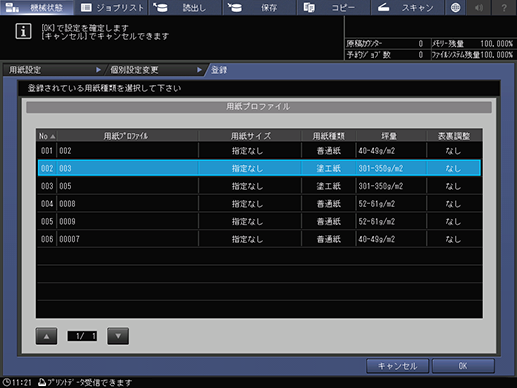517x388 pixels.
Task: Select profile row 005 named 0009
Action: pyautogui.click(x=259, y=221)
